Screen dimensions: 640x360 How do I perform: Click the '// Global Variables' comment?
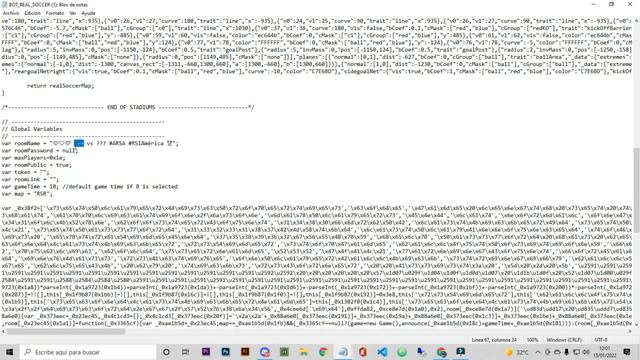[x=32, y=129]
